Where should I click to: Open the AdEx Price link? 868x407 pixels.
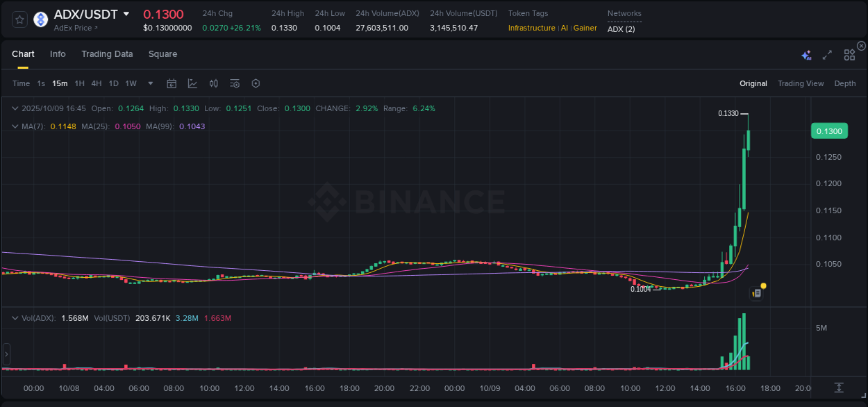74,28
